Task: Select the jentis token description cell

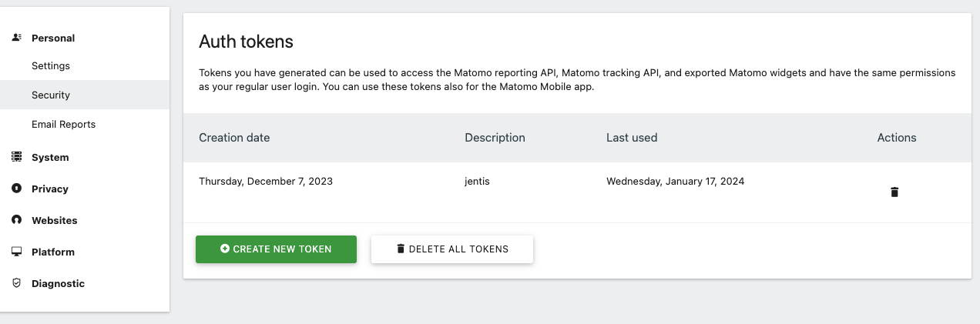Action: tap(479, 182)
